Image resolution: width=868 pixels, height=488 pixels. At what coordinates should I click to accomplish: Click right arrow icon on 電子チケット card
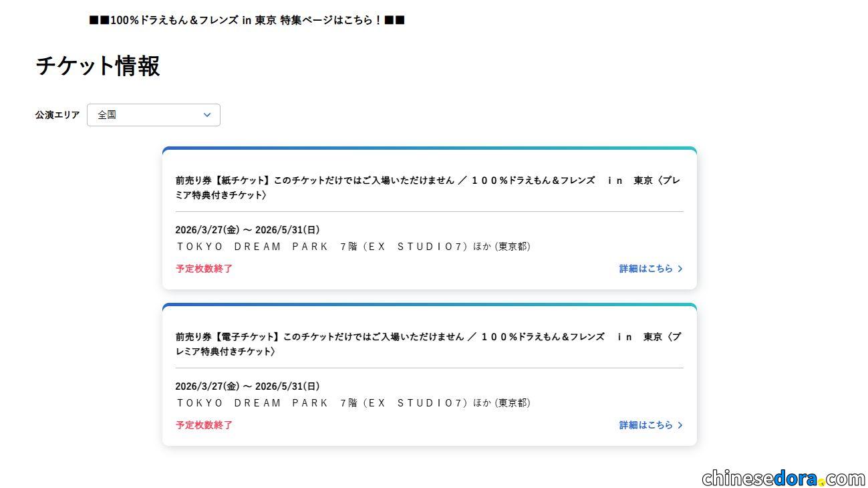680,425
